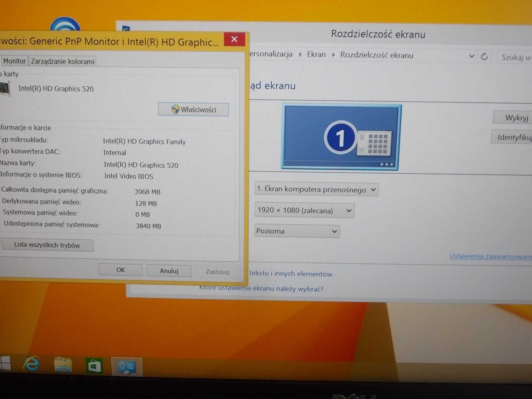Focus the Szukaj search field
The width and height of the screenshot is (532, 399).
pyautogui.click(x=515, y=57)
